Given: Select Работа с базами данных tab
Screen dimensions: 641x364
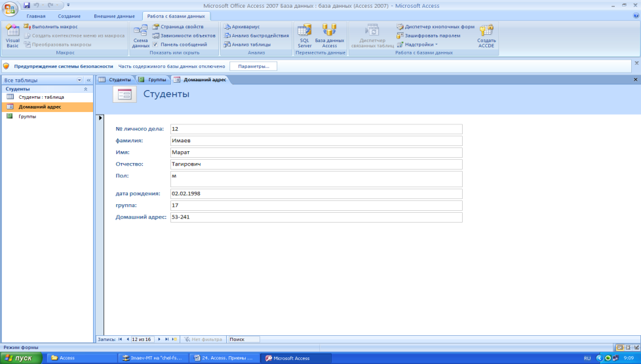Looking at the screenshot, I should click(x=176, y=16).
